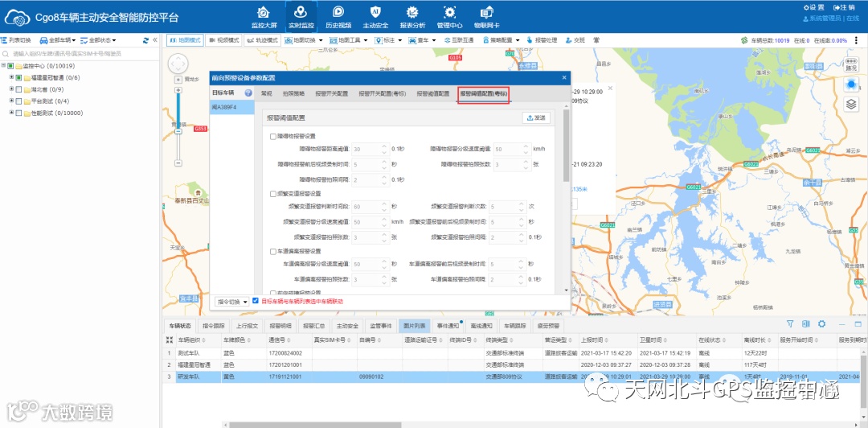Click the map zoom in plus
The image size is (868, 428).
click(178, 90)
